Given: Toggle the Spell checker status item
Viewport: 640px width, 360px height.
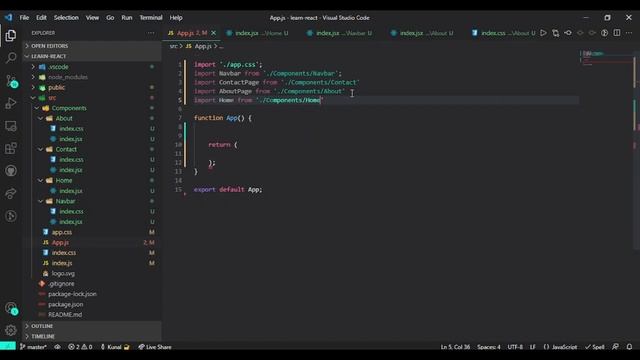Looking at the screenshot, I should (x=595, y=347).
